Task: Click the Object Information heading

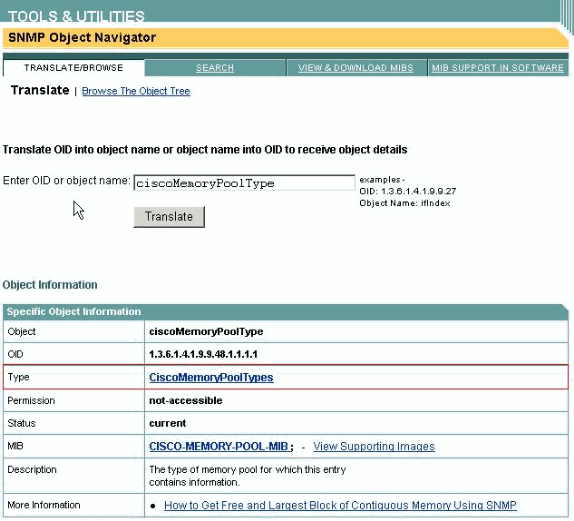Action: tap(50, 285)
